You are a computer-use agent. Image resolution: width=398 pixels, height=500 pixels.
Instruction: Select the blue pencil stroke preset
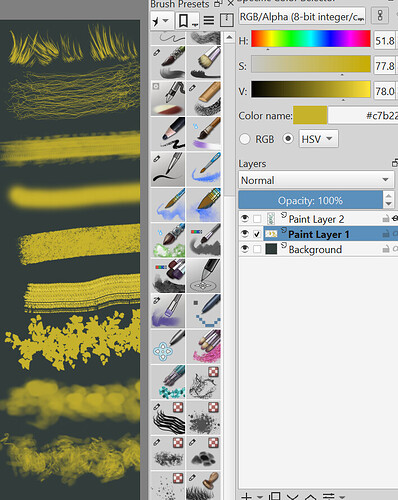click(x=204, y=169)
